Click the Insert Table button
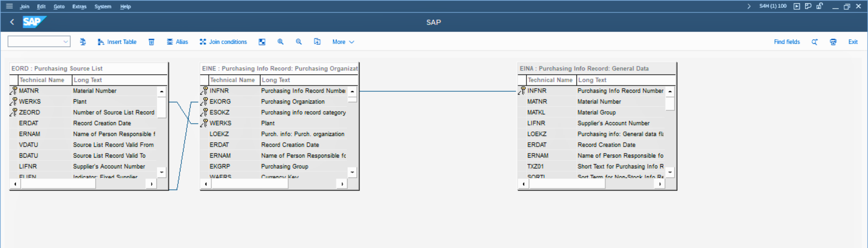Image resolution: width=868 pixels, height=248 pixels. pos(117,42)
